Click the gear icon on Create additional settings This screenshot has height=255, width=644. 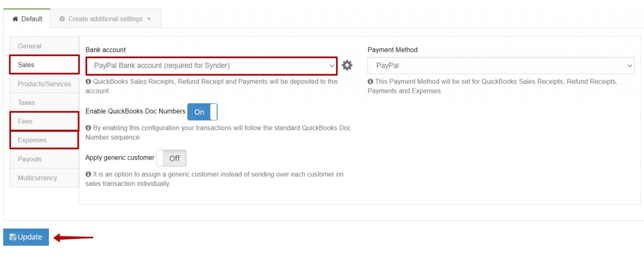(62, 18)
